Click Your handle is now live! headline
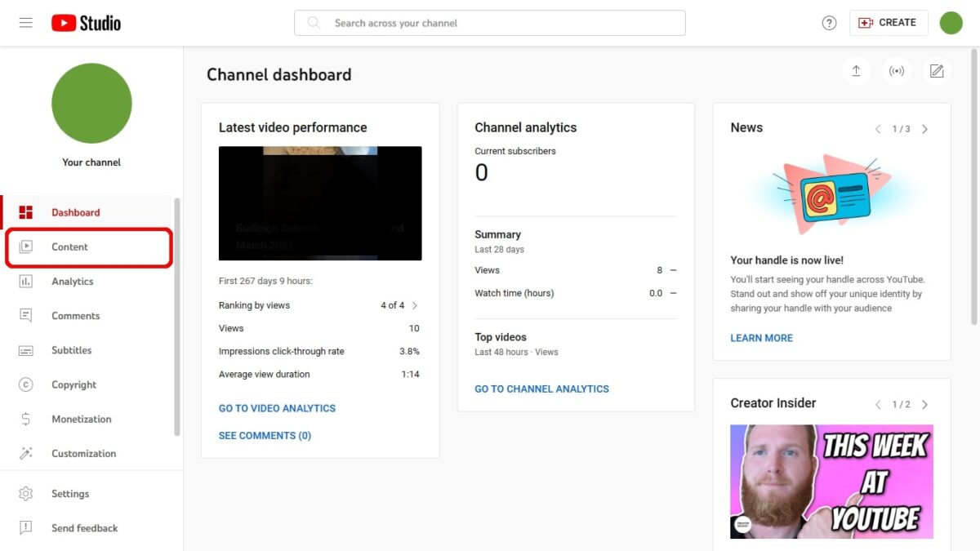Screen dimensions: 980x551 point(786,260)
